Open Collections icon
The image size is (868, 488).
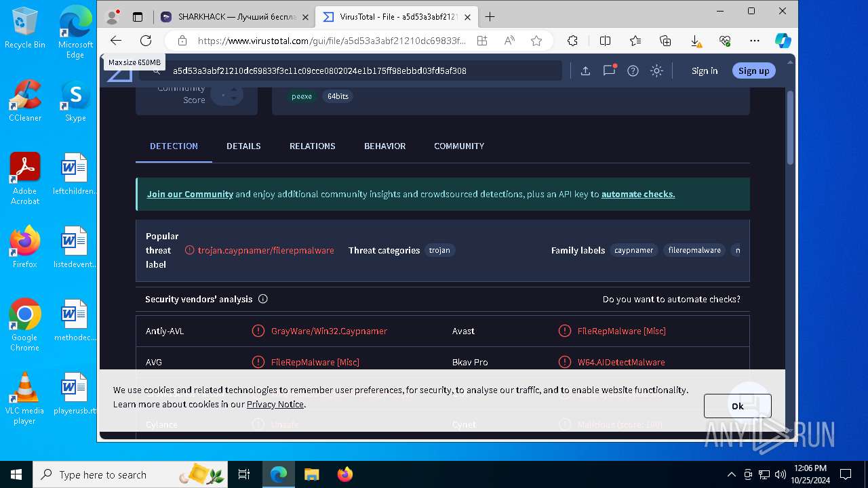click(665, 41)
